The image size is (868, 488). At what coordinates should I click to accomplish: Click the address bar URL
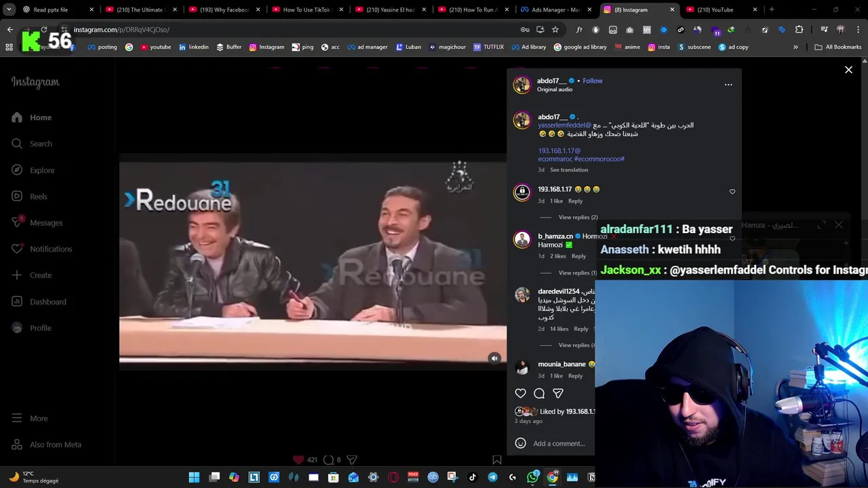[121, 30]
